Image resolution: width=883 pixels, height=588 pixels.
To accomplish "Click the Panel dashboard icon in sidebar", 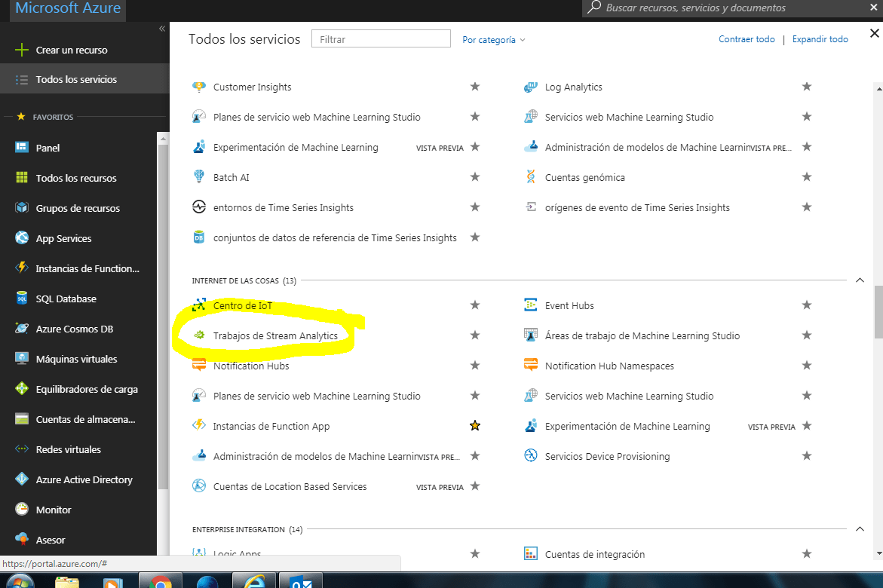I will click(x=21, y=147).
